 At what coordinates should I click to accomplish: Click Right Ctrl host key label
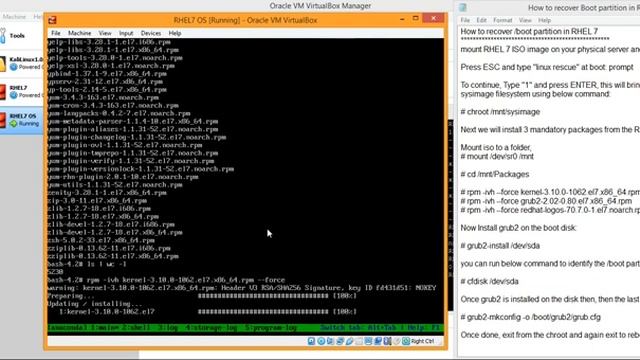[x=422, y=341]
